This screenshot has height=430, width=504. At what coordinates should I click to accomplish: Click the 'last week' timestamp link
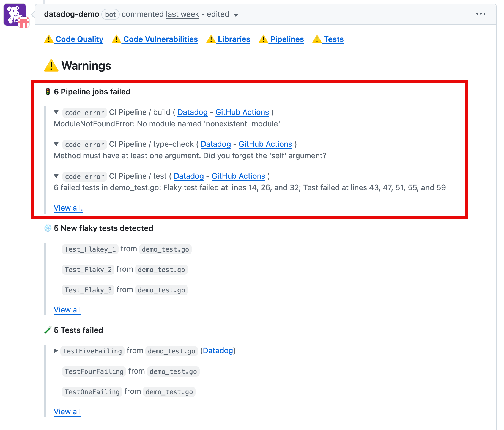[182, 14]
